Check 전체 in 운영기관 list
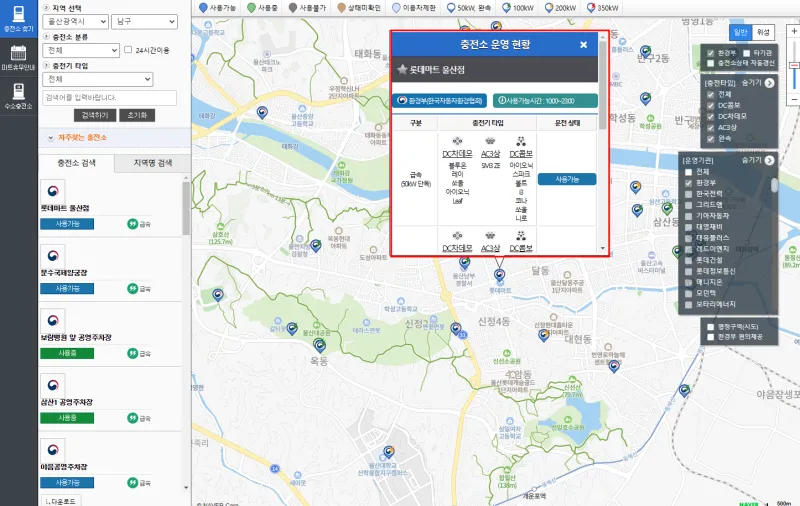 point(688,172)
